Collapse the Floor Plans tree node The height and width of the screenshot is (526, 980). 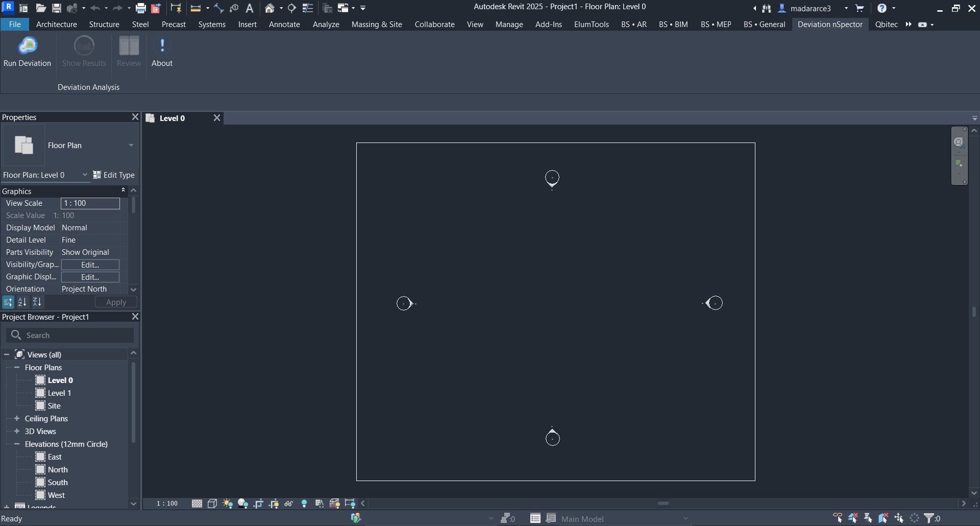pos(17,367)
